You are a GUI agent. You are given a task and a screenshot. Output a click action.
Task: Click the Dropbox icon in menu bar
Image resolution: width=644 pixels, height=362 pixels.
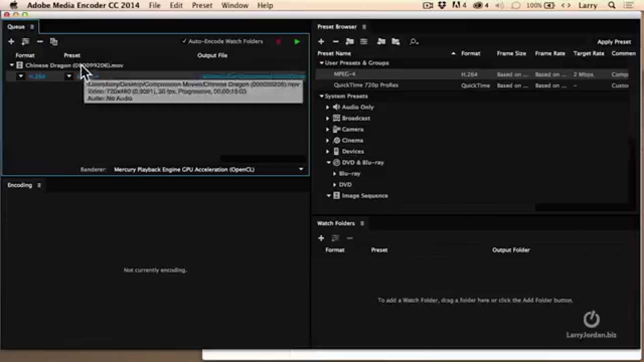[442, 6]
